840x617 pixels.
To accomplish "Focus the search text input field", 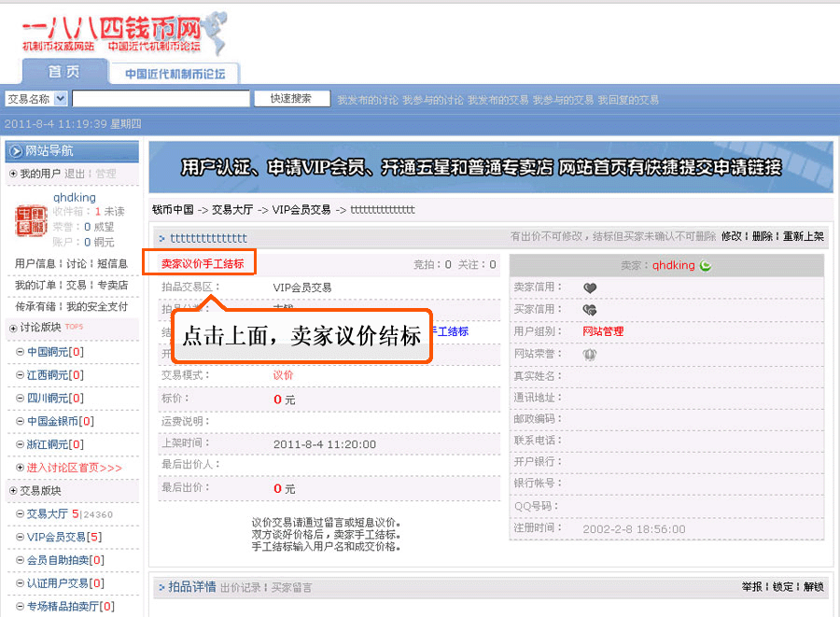I will point(161,99).
